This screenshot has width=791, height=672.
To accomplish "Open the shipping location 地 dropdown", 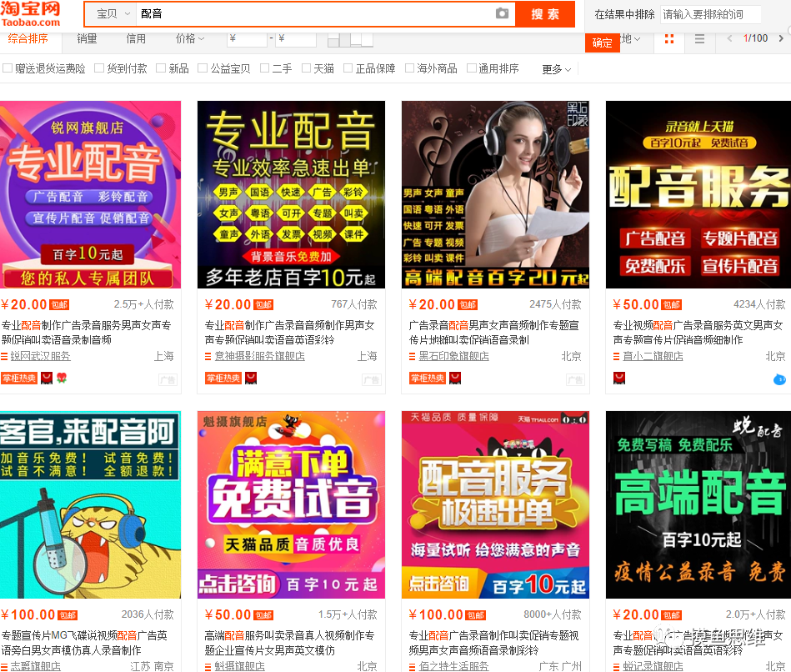I will click(x=631, y=39).
